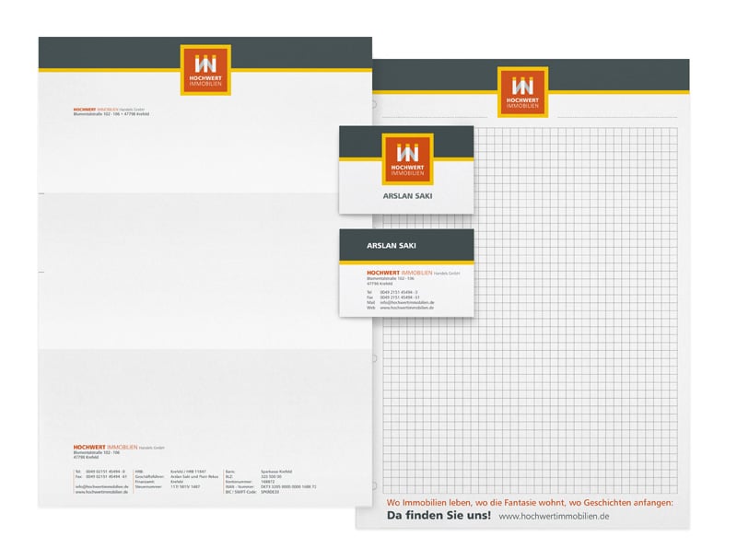Select "HOCHWERT IMMOBILIEN" heading in the letterhead footer
Screen dimensions: 737x560
click(x=105, y=448)
